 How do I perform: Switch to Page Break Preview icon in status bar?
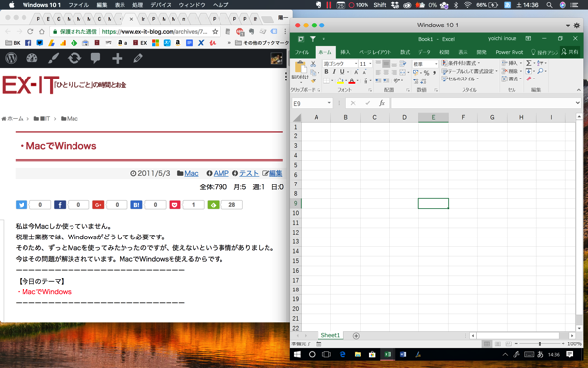tap(508, 343)
